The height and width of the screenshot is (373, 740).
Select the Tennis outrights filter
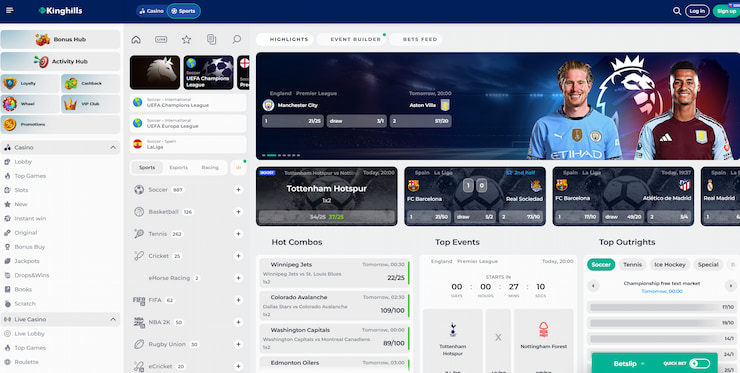click(632, 265)
